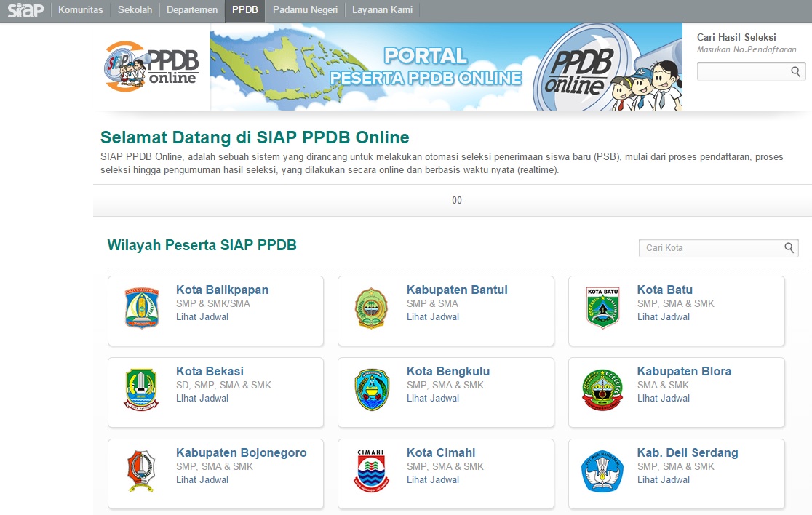Open the Kota Batu link
Screen dimensions: 812x515
[x=664, y=290]
